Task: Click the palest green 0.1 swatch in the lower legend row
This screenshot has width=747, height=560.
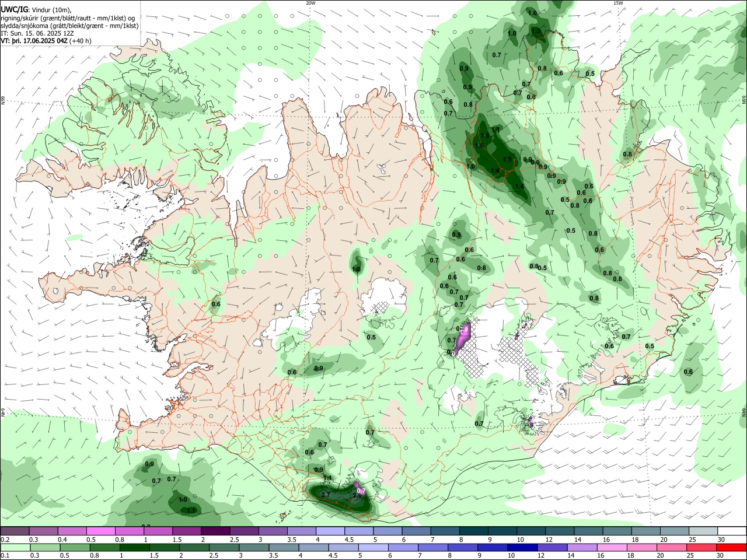Action: point(15,548)
